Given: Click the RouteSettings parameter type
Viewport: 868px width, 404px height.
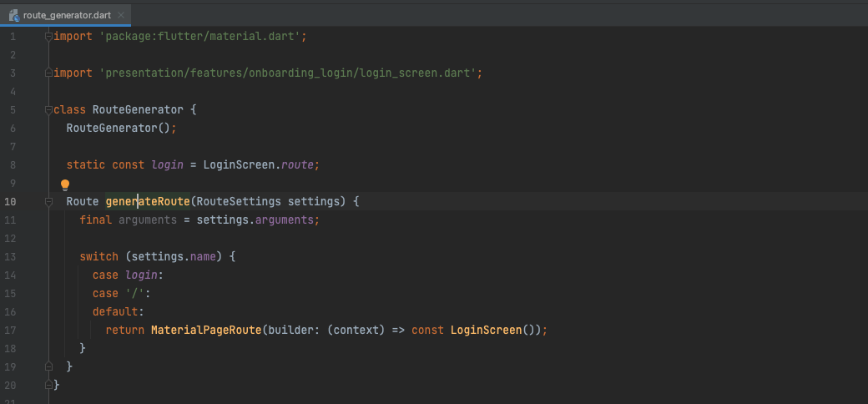Looking at the screenshot, I should tap(239, 201).
